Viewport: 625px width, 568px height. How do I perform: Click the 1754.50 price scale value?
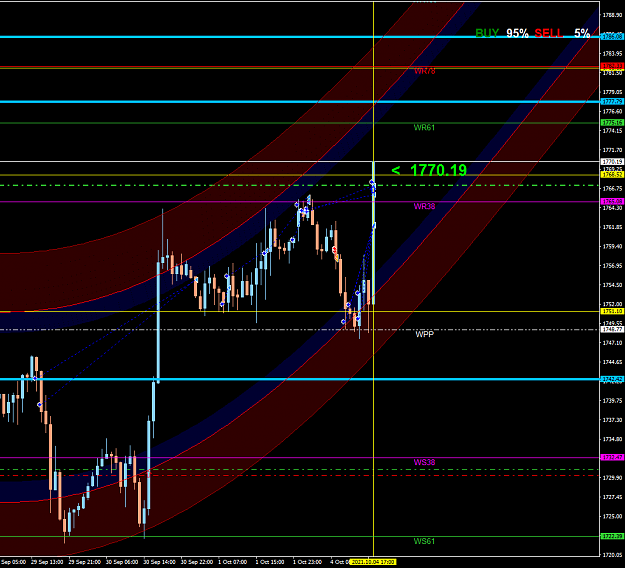(x=612, y=285)
